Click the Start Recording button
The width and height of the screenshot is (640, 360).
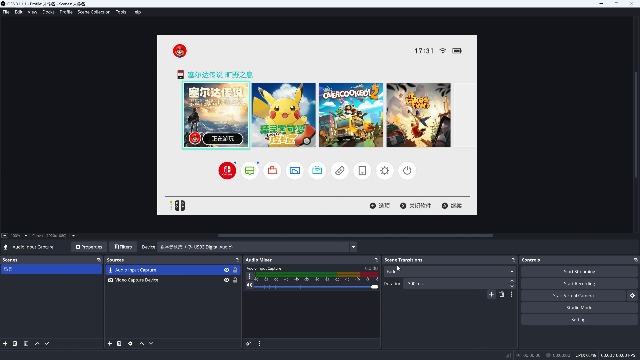pyautogui.click(x=579, y=283)
